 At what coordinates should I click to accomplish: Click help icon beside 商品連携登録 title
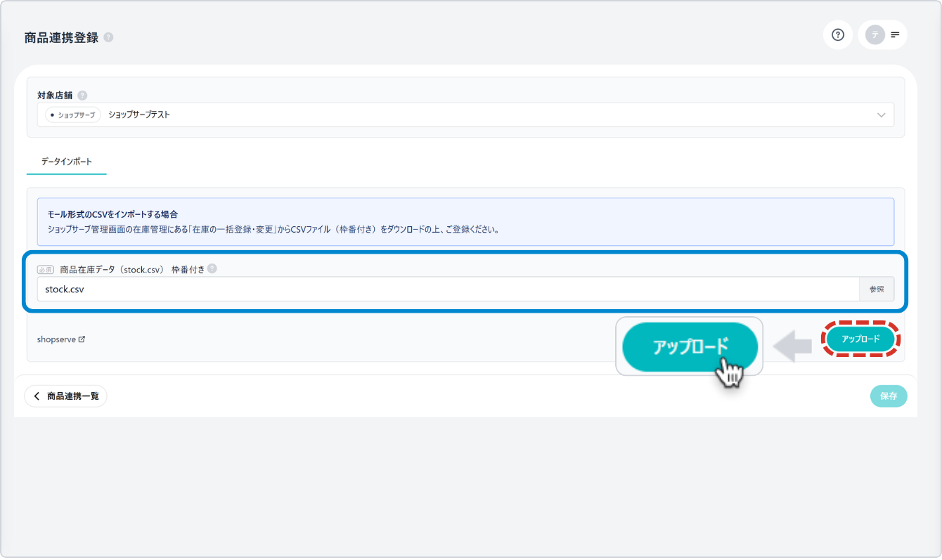(x=108, y=38)
